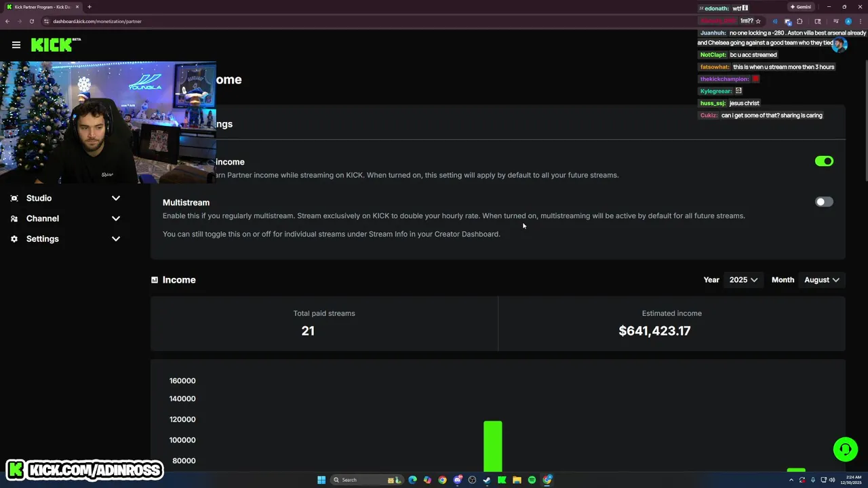Enable the Multistream toggle
868x488 pixels.
pos(824,202)
